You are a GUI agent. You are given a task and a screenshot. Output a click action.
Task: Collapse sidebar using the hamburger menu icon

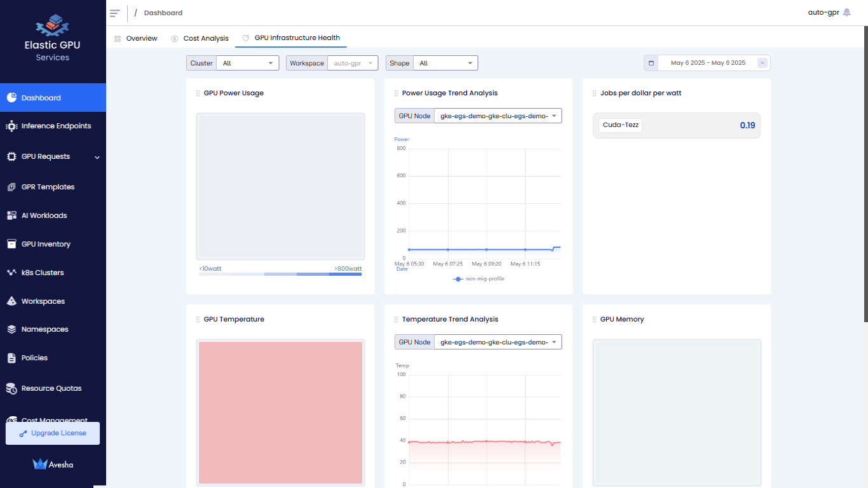tap(115, 13)
